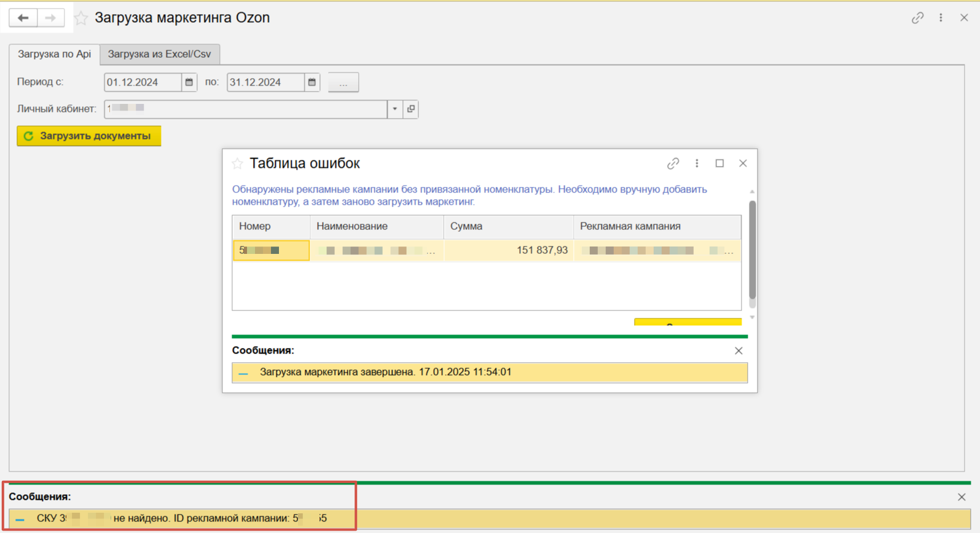Edit the end date field 31.12.2024

265,82
